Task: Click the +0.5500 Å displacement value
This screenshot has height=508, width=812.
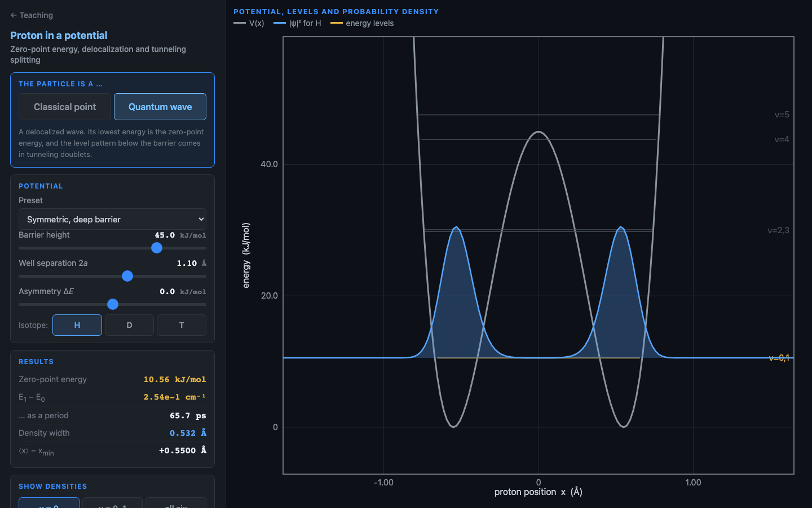Action: click(x=183, y=450)
